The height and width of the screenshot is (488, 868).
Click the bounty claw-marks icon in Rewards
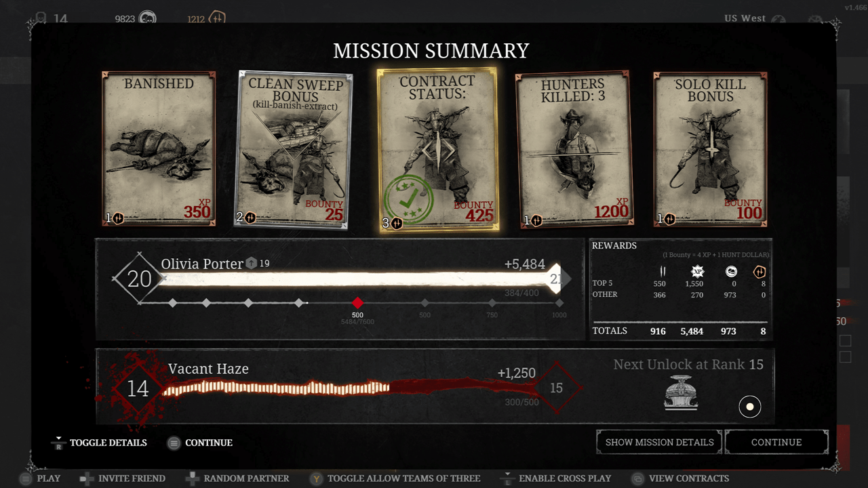[x=663, y=272]
